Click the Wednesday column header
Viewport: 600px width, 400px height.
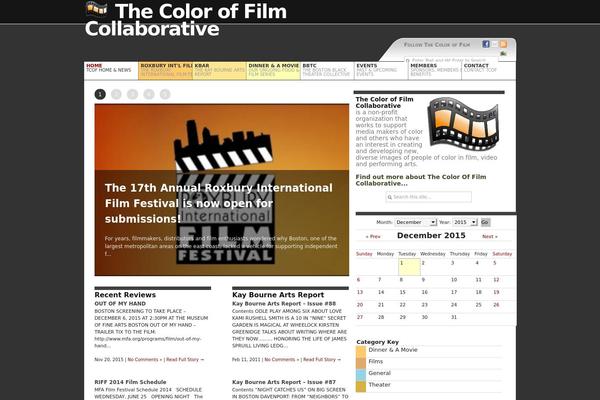[x=433, y=254]
